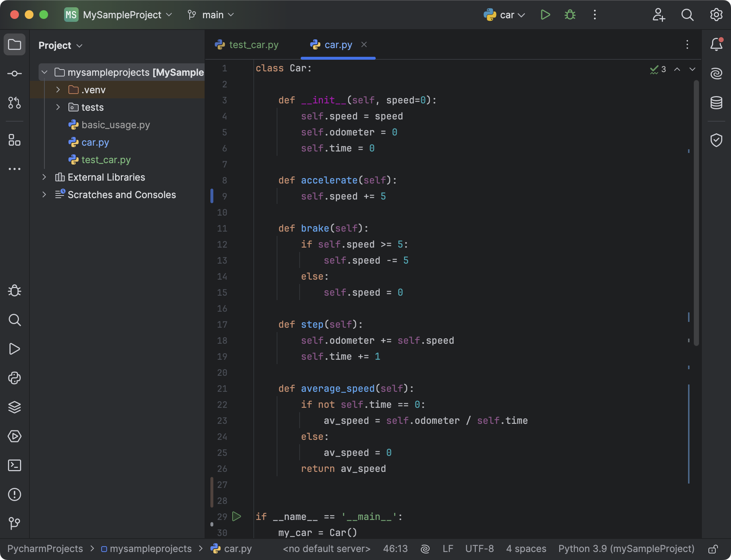The width and height of the screenshot is (731, 560).
Task: Open the Python Packages panel
Action: click(15, 378)
